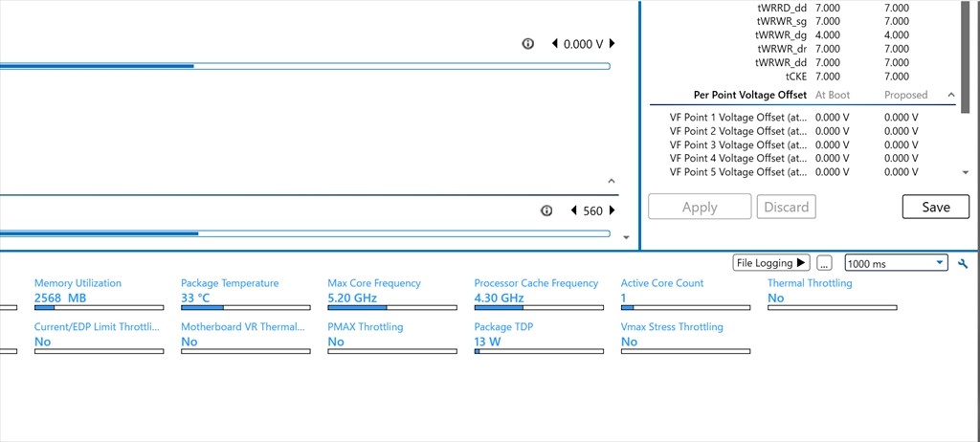Decrease the 560 value using left arrow

click(x=573, y=210)
